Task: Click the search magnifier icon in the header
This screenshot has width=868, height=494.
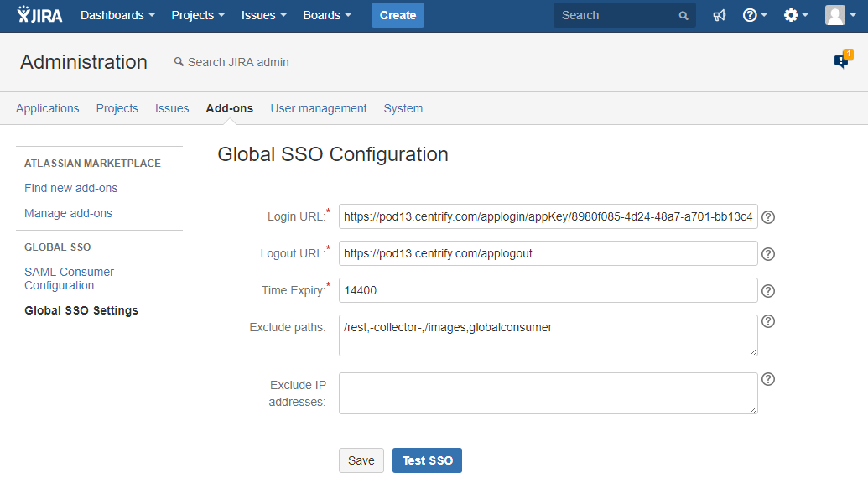Action: click(x=683, y=16)
